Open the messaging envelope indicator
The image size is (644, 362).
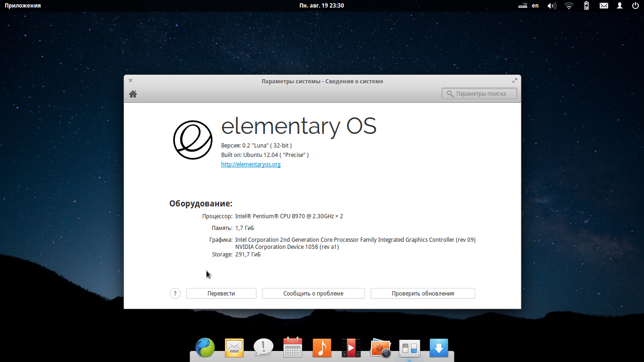(604, 6)
